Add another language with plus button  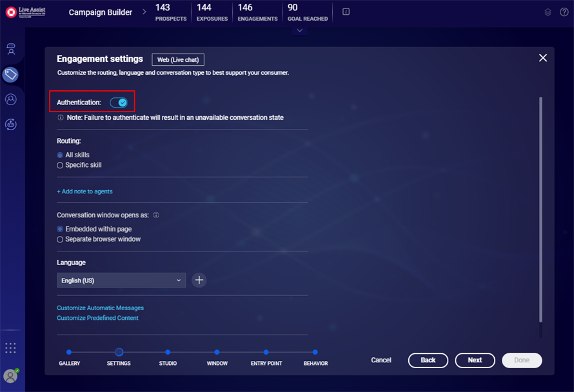click(x=199, y=280)
